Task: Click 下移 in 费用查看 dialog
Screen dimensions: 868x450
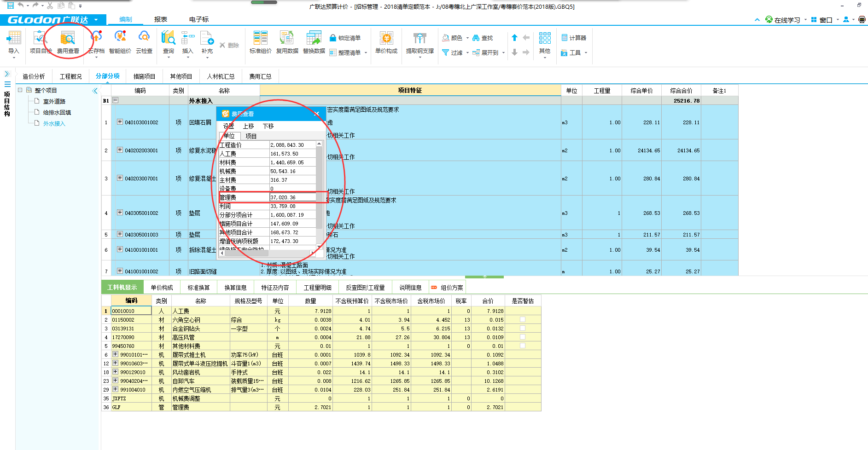Action: (x=268, y=126)
